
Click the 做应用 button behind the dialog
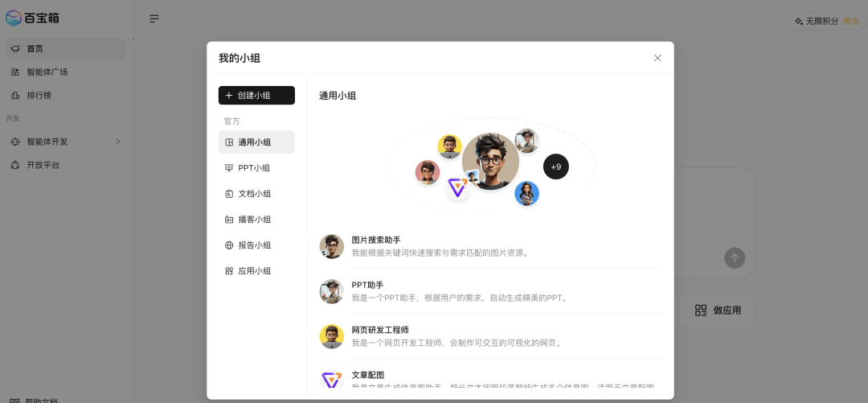pos(718,310)
